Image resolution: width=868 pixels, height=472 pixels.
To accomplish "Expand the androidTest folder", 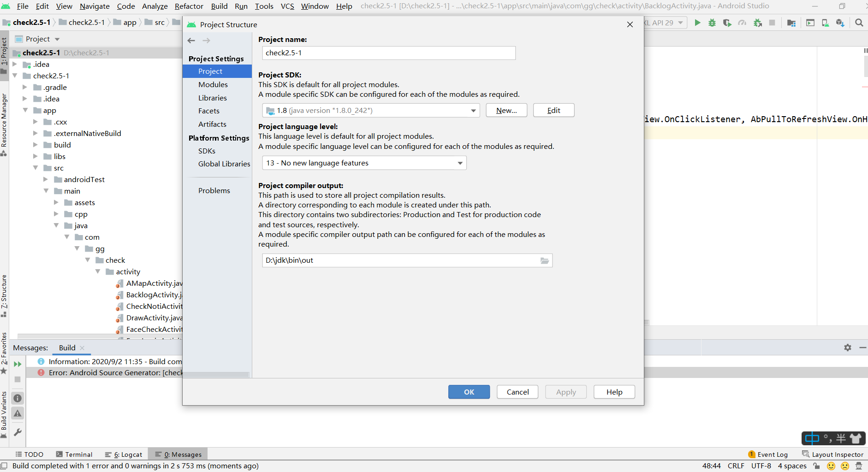I will pyautogui.click(x=46, y=179).
